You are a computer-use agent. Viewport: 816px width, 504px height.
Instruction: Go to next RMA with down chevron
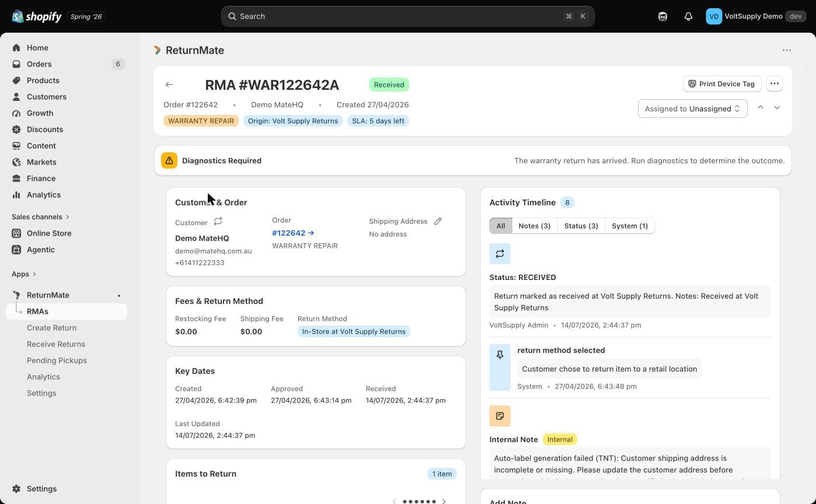point(777,107)
